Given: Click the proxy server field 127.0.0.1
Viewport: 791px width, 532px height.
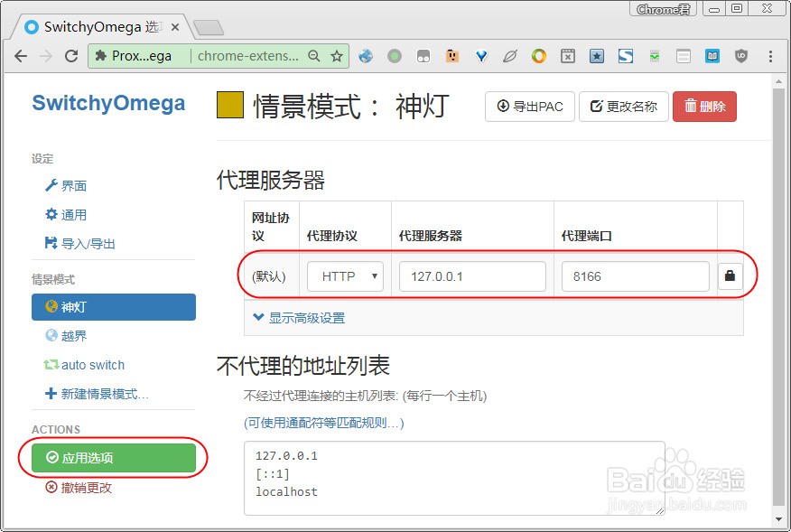Looking at the screenshot, I should [x=472, y=276].
